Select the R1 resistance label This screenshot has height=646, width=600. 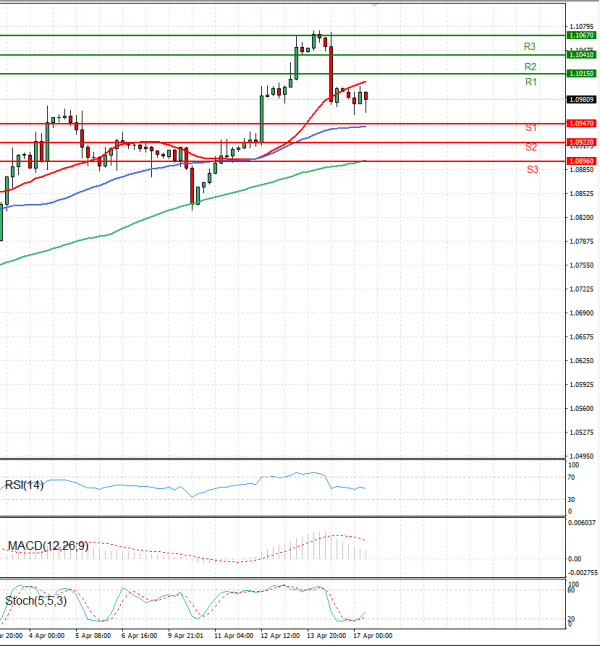coord(531,82)
